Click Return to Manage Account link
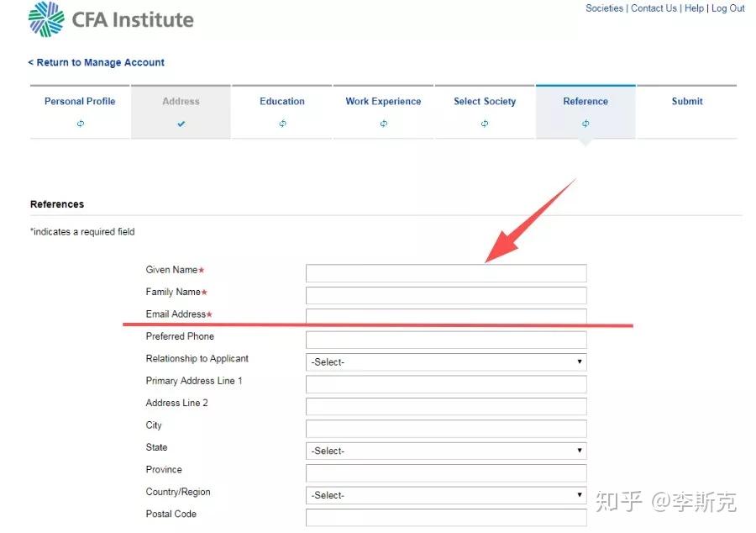 pyautogui.click(x=96, y=62)
